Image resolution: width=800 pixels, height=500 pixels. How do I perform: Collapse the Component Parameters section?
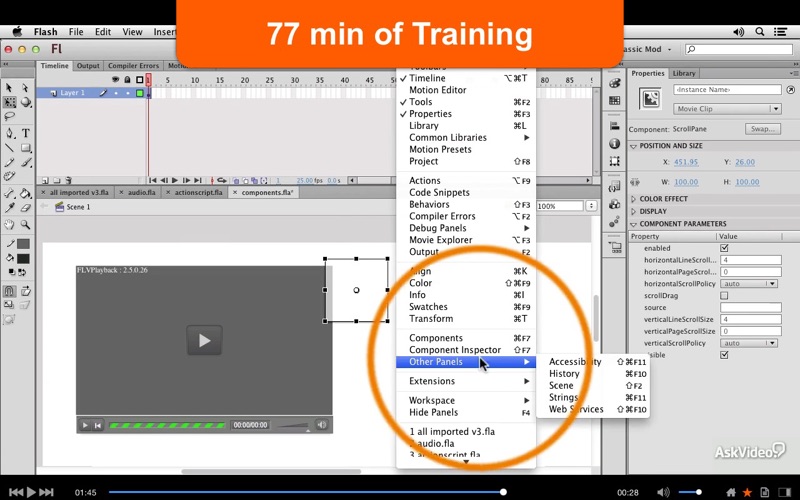634,224
